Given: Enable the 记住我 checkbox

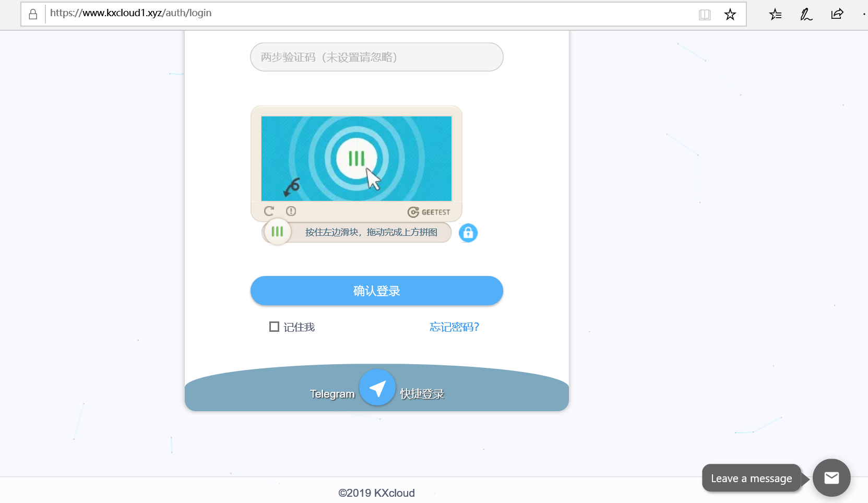Looking at the screenshot, I should coord(274,326).
